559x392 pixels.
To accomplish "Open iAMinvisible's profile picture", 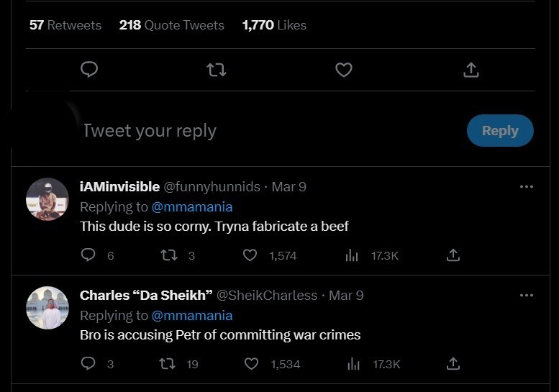I will pyautogui.click(x=47, y=199).
